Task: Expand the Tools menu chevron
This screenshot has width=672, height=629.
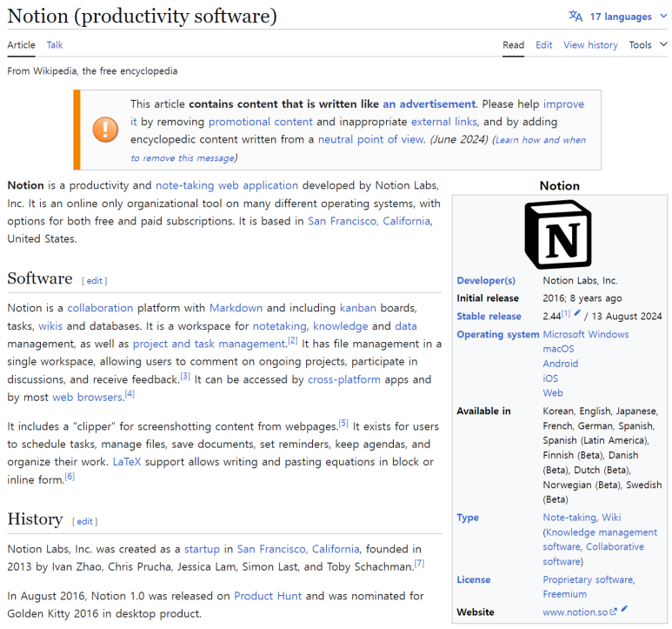Action: (663, 44)
